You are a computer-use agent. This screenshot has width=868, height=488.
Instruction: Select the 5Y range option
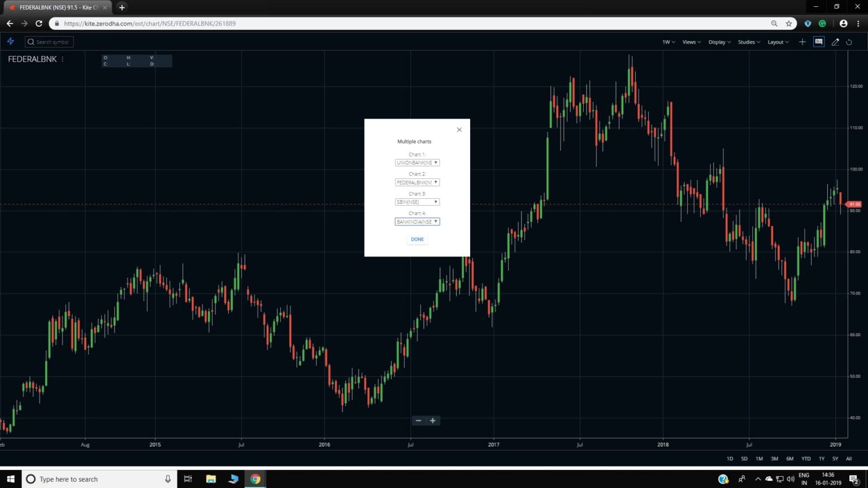point(835,459)
